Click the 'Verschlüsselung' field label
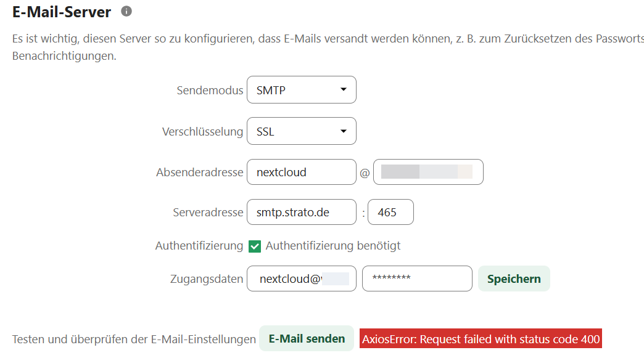Viewport: 644px width, 358px height. [202, 132]
